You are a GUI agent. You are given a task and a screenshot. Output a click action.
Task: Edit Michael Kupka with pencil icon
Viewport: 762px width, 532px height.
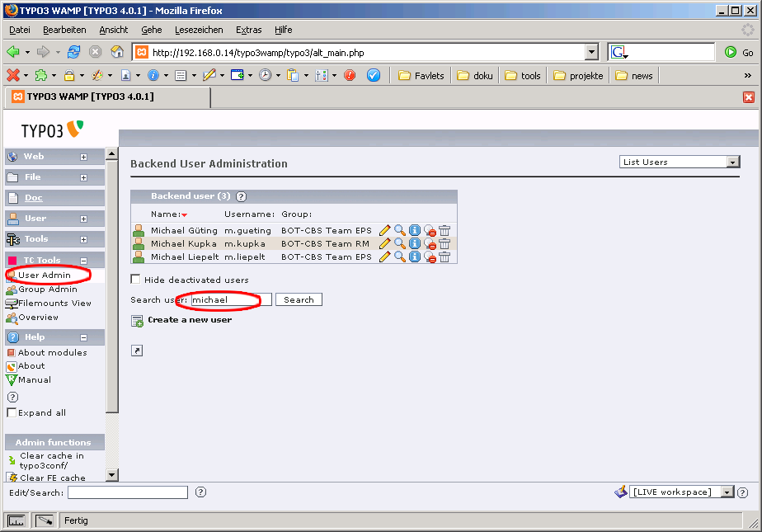(384, 243)
